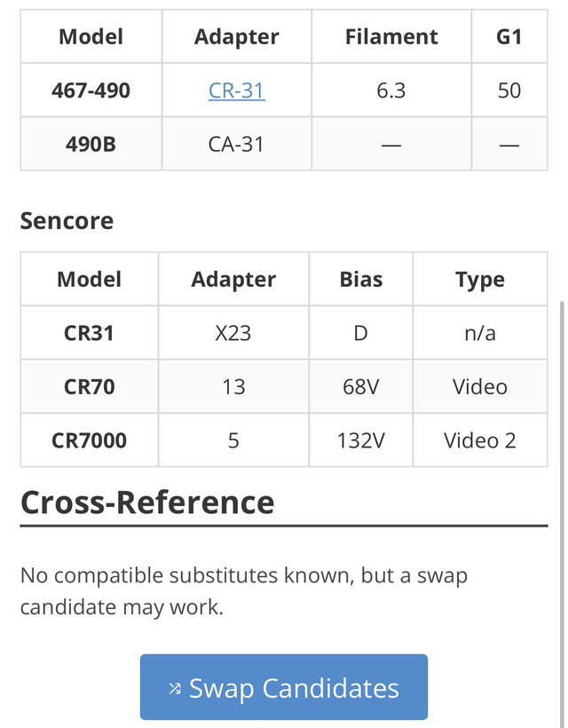Click the Video 2 type cell
Viewport: 568px width, 728px height.
pos(480,440)
